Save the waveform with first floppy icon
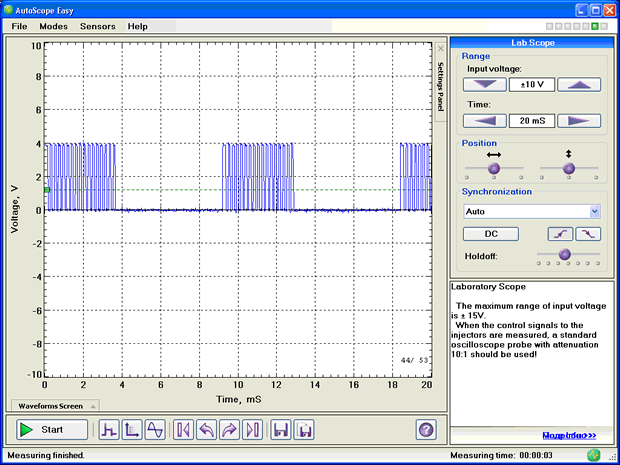 281,429
